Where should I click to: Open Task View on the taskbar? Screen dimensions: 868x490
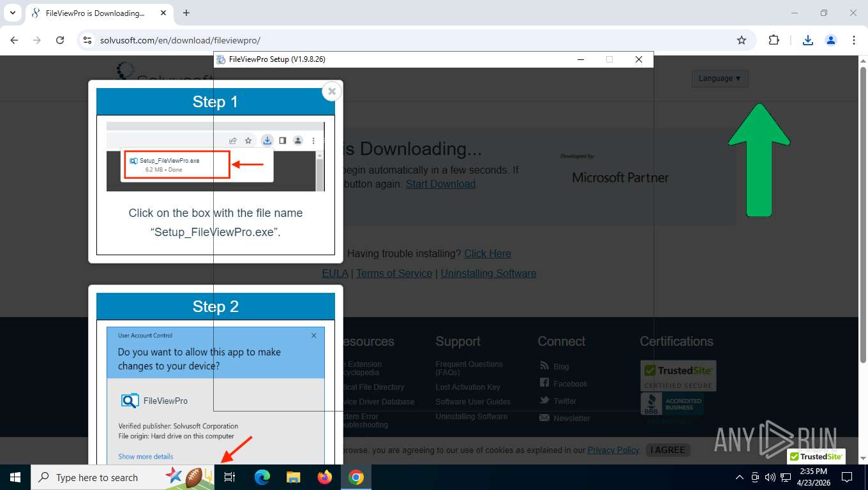tap(230, 477)
